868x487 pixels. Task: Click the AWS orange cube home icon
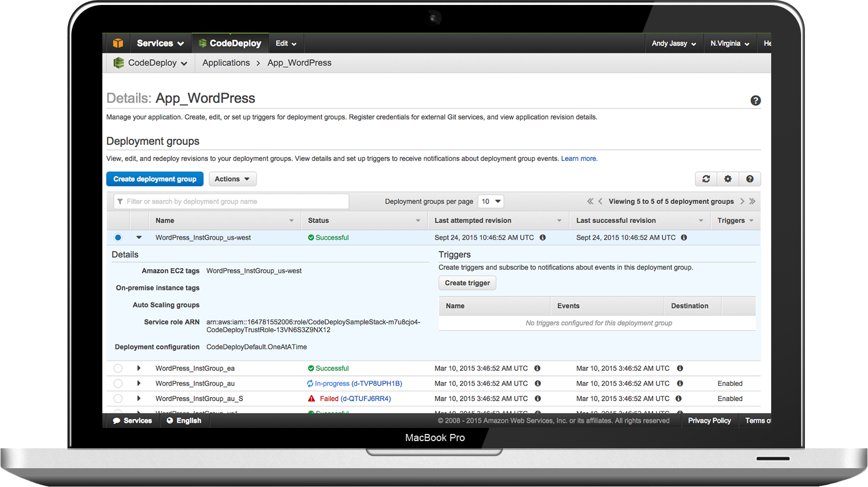118,43
